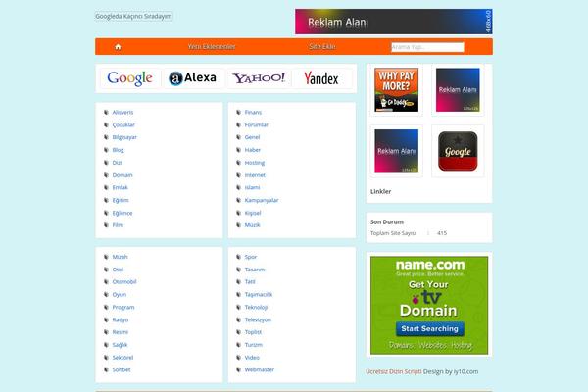
Task: Open the Eğitim category
Action: click(121, 200)
